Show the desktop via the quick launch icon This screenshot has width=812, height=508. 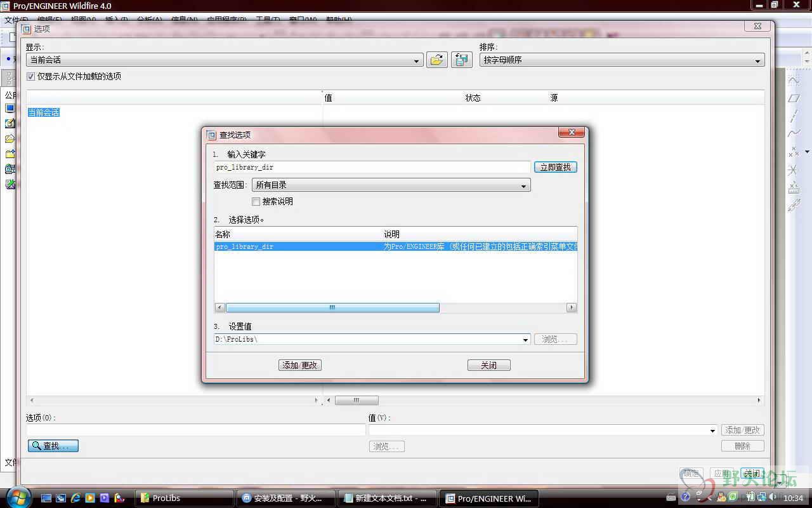point(46,498)
